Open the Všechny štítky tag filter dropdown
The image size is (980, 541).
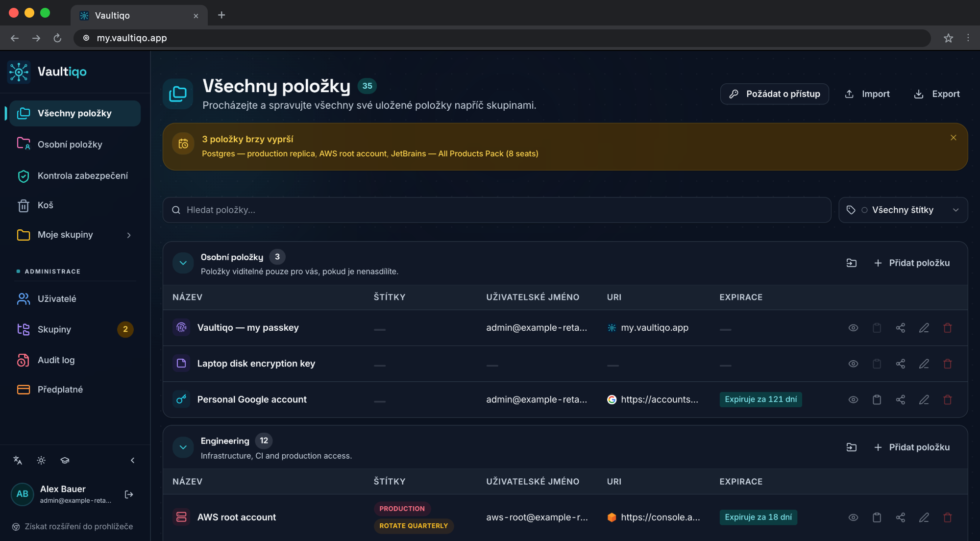(x=903, y=210)
